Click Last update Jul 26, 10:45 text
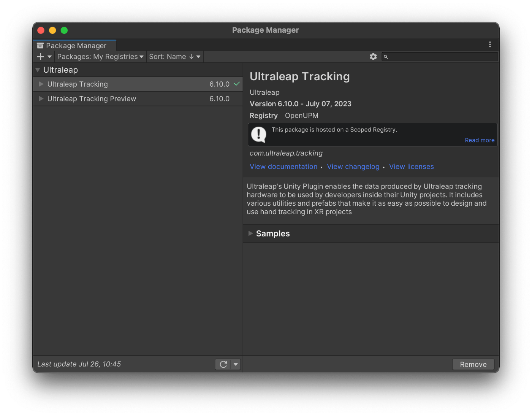 point(79,364)
